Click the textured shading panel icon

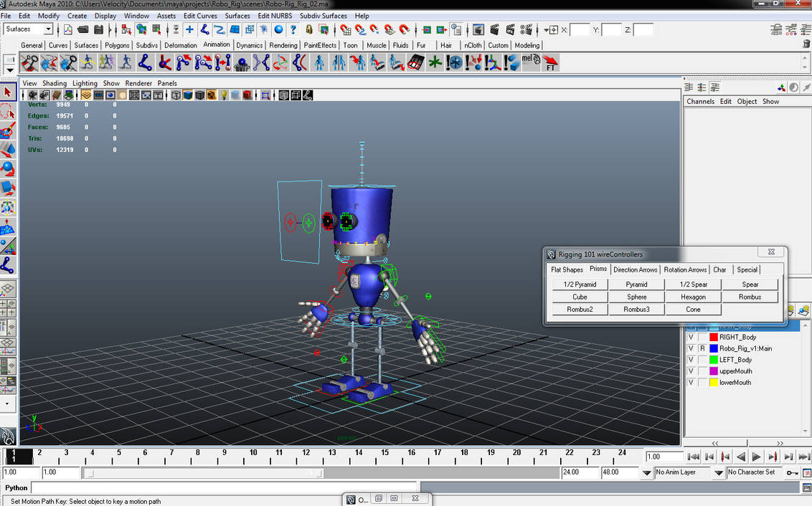(212, 95)
